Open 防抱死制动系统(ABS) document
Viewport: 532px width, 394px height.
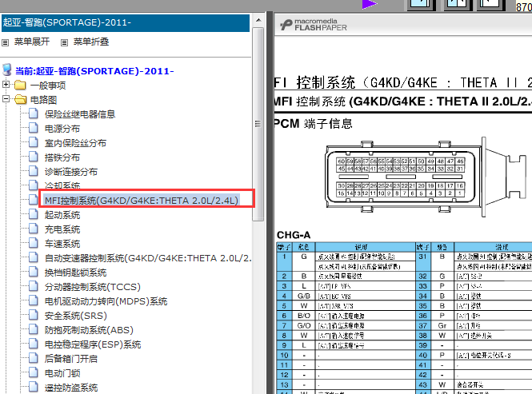pos(89,330)
